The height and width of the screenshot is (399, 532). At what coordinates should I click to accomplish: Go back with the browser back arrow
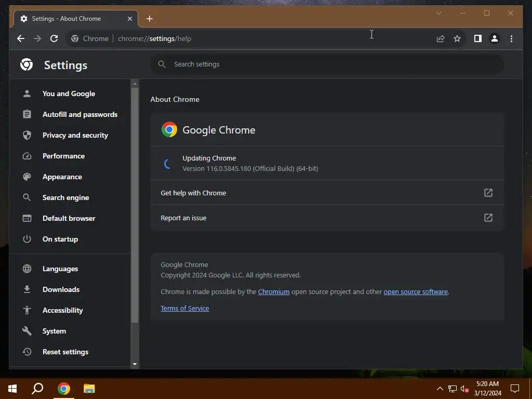coord(21,38)
